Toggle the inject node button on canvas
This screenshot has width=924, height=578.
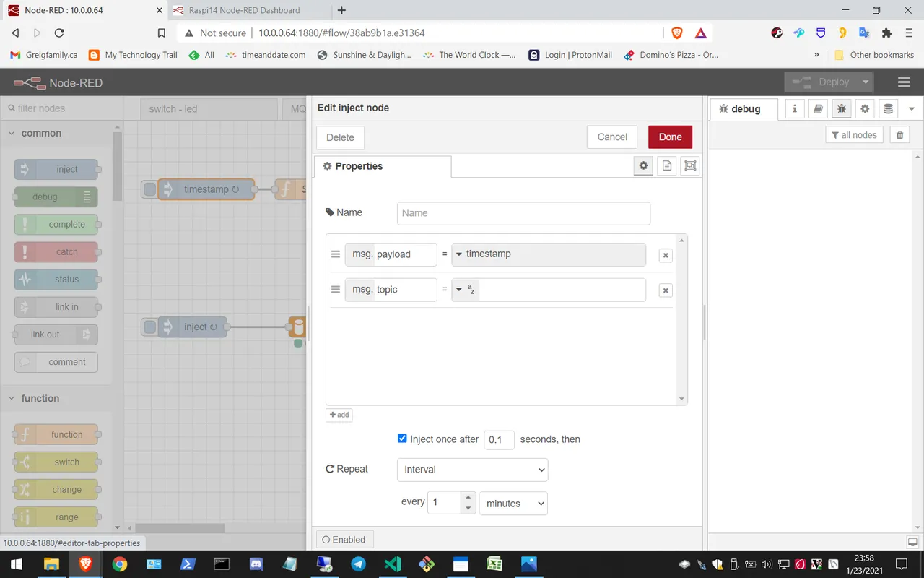tap(149, 327)
